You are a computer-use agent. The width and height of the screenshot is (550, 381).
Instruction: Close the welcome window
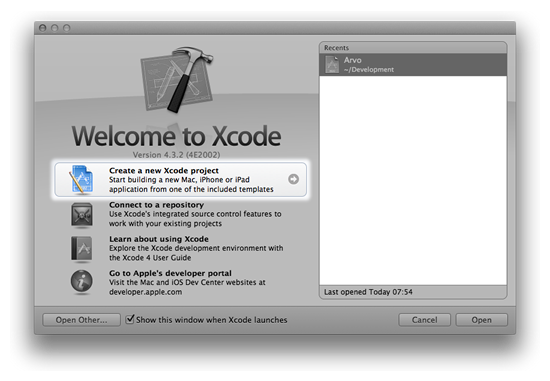43,28
